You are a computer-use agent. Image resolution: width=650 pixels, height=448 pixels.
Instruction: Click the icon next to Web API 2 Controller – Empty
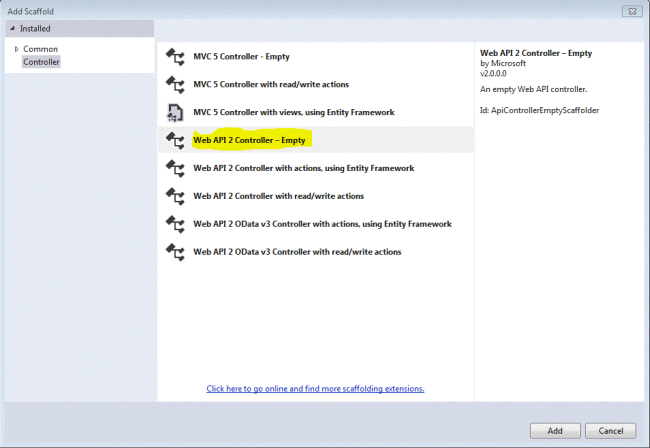pos(175,140)
